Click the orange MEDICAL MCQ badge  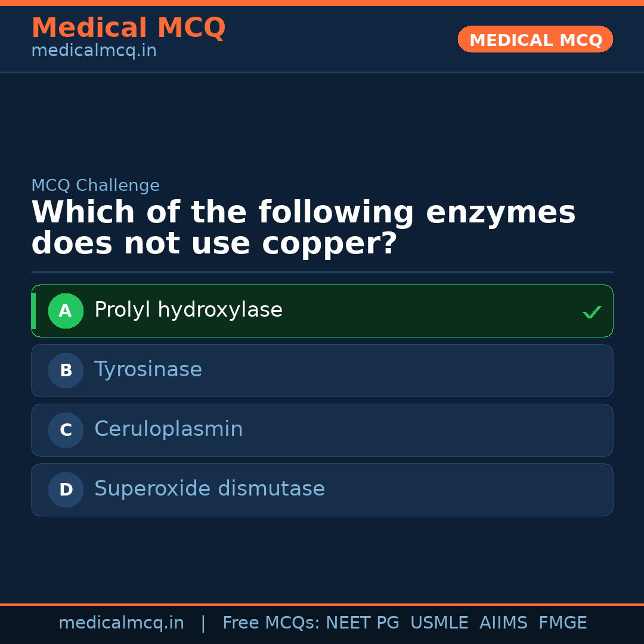click(535, 40)
